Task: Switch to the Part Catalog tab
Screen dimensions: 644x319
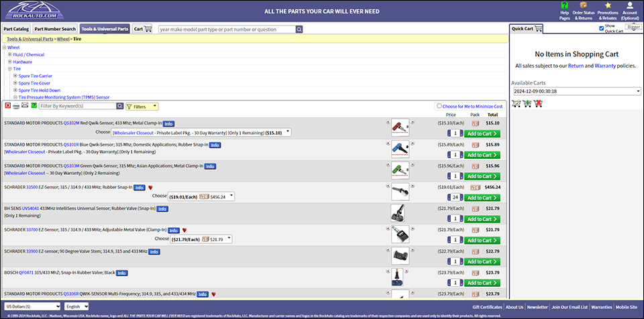Action: click(x=16, y=29)
